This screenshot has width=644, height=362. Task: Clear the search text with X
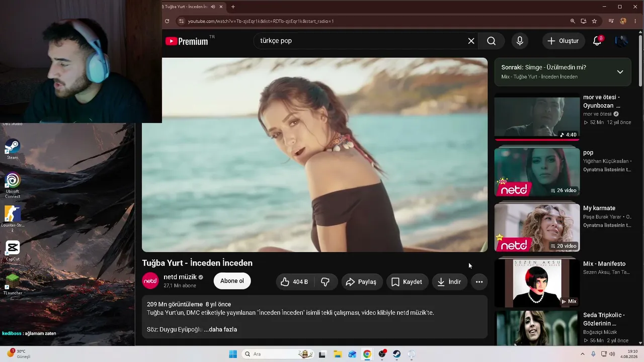click(471, 41)
